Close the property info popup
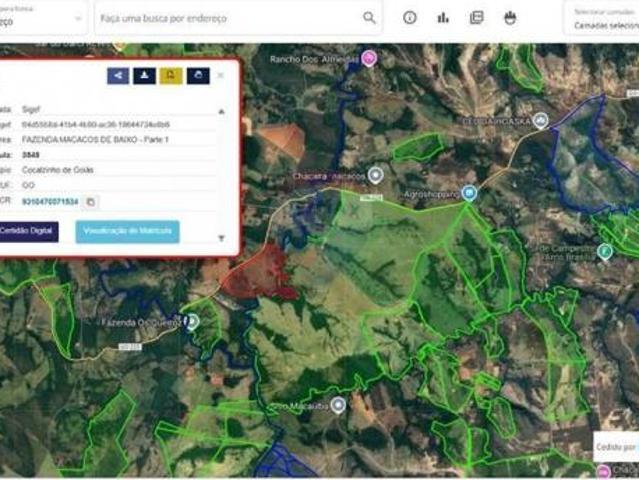Viewport: 639px width, 480px height. pos(221,75)
